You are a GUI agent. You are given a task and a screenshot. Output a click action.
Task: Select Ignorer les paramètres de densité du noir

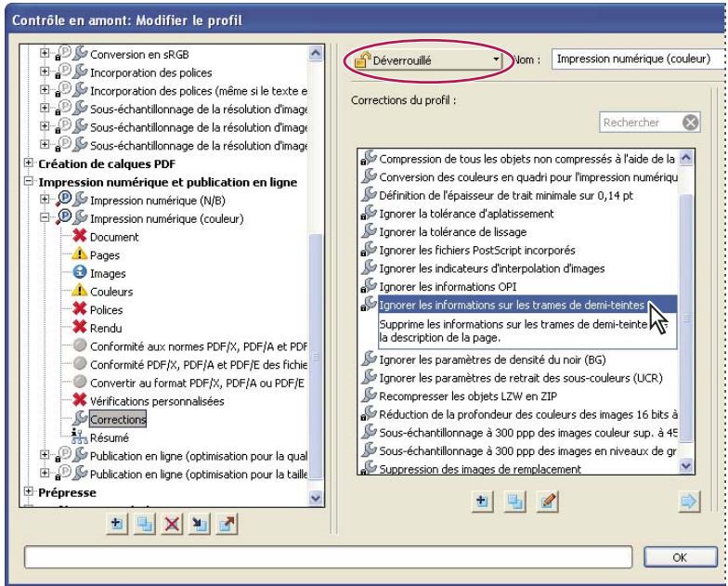(x=492, y=360)
